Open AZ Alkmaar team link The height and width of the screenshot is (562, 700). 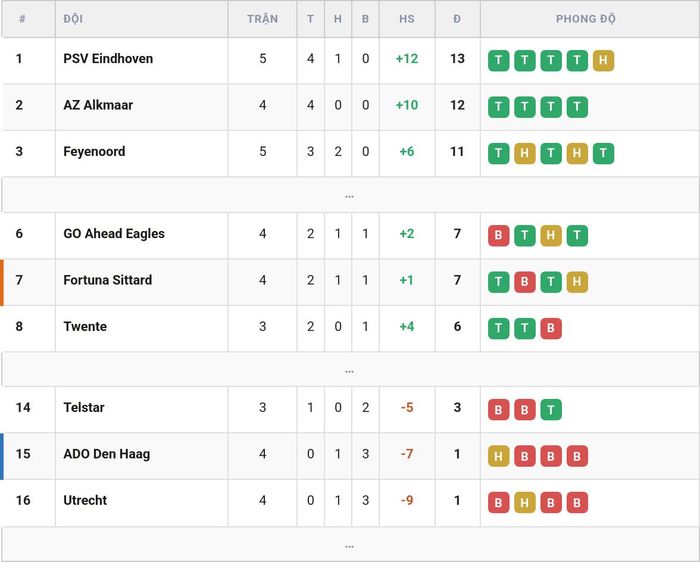click(98, 105)
